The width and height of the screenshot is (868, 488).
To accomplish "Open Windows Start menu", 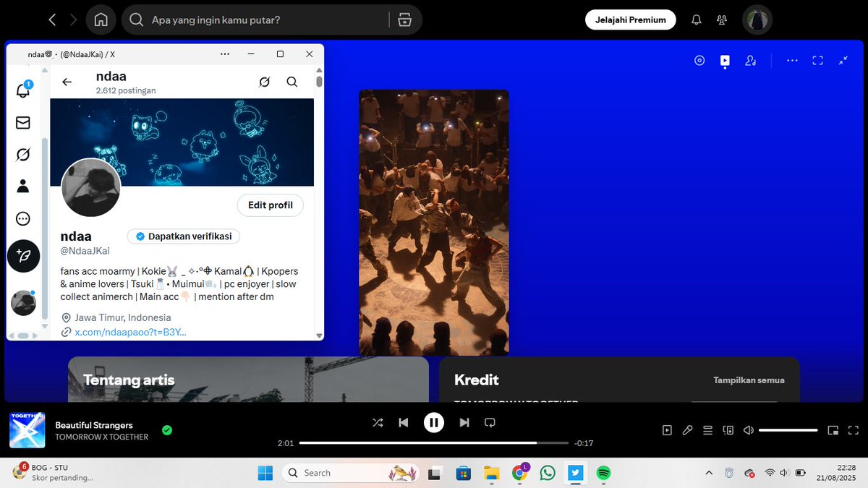I will (x=265, y=473).
